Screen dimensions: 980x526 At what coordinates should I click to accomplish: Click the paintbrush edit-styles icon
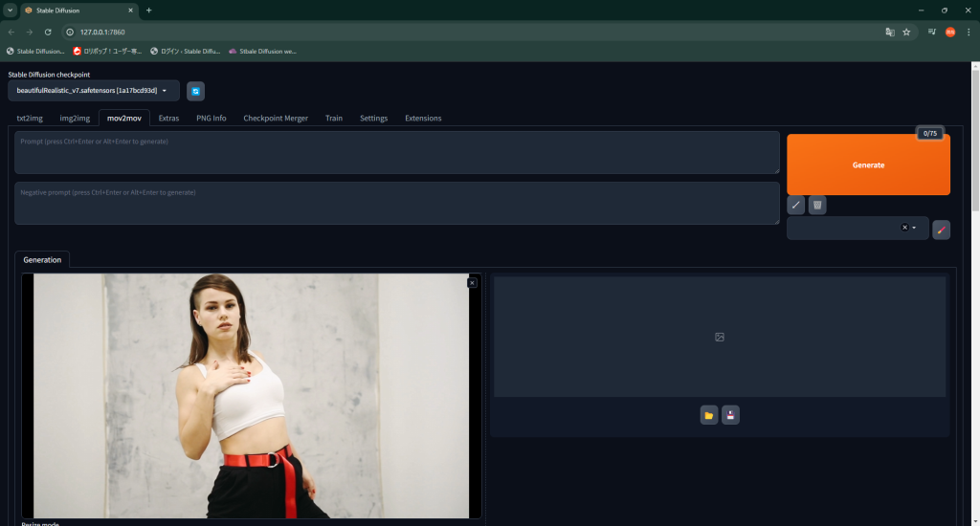[x=942, y=229]
